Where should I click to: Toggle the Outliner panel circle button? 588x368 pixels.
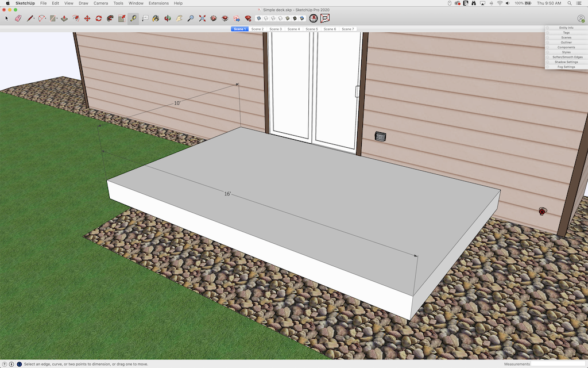(x=548, y=43)
